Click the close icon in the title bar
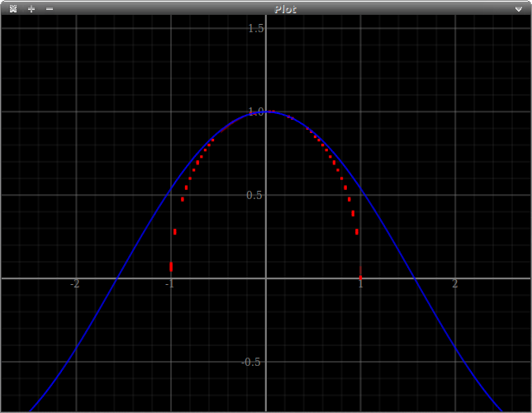The width and height of the screenshot is (532, 413). click(12, 8)
